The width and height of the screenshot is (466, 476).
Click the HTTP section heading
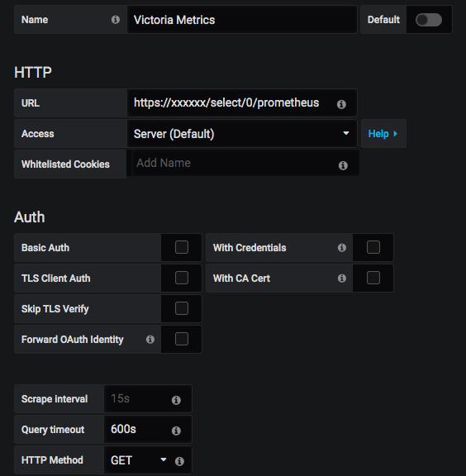click(x=33, y=73)
